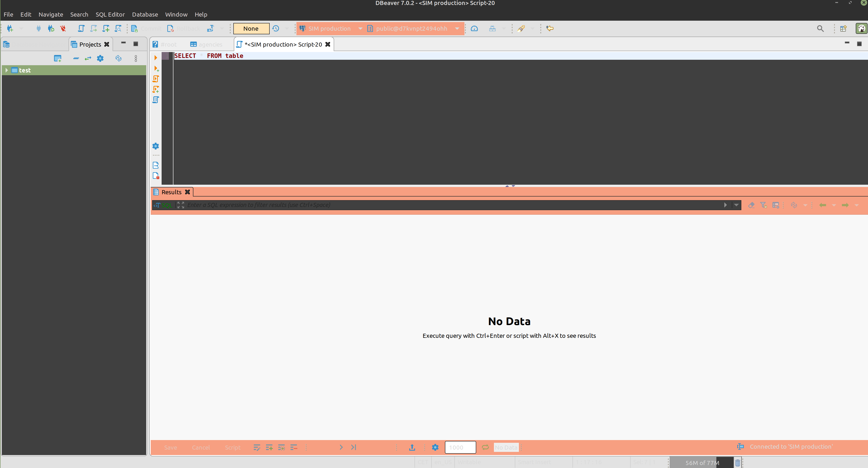This screenshot has width=868, height=468.
Task: Open None transaction isolation selector
Action: click(x=251, y=29)
